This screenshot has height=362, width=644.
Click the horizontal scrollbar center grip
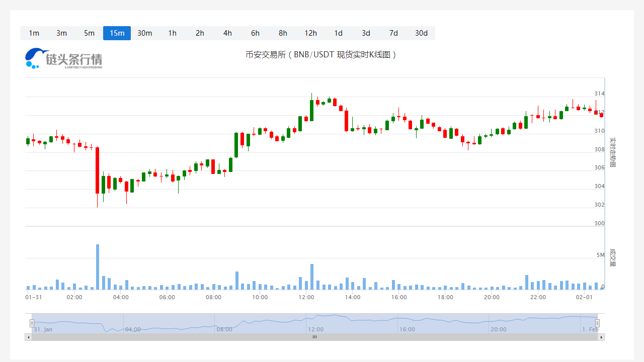(314, 337)
